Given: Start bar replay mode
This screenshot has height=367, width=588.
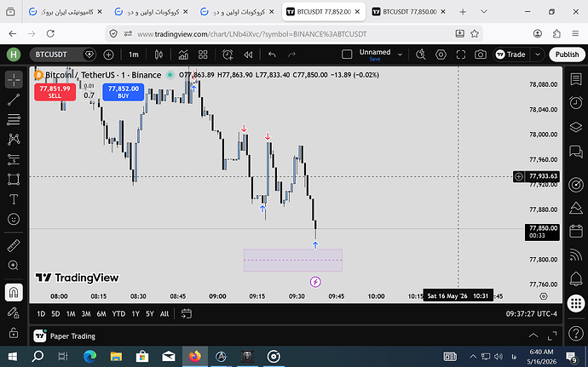Looking at the screenshot, I should point(248,54).
